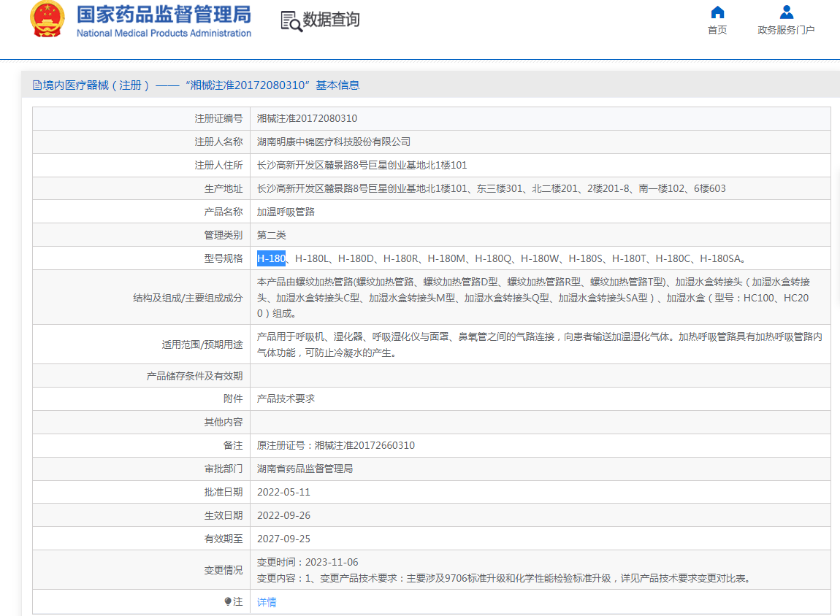Click expiry date 2027-09-25
The image size is (840, 616).
tap(283, 539)
